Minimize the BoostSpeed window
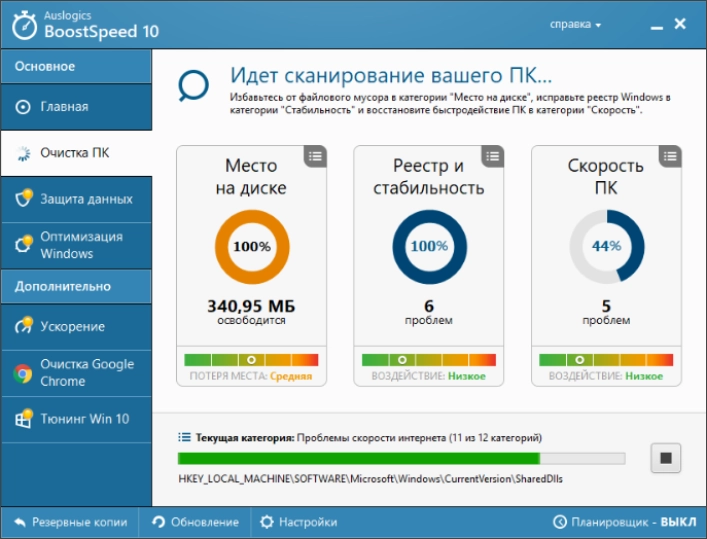The image size is (707, 539). [x=656, y=27]
